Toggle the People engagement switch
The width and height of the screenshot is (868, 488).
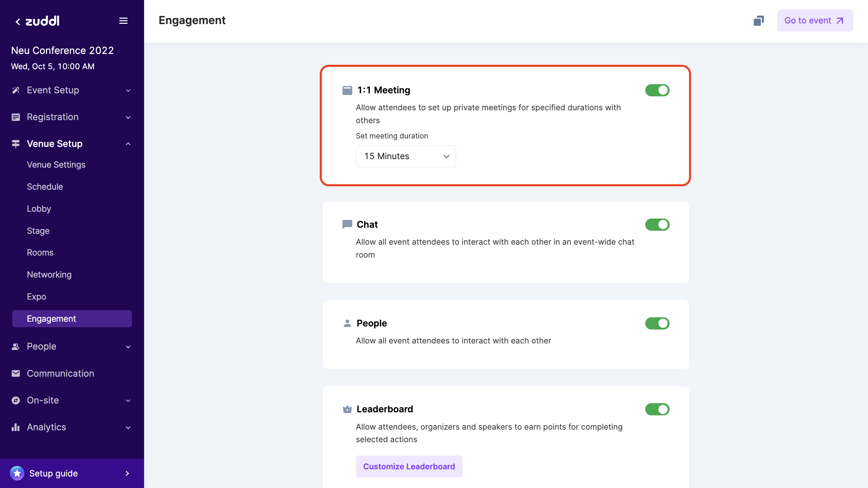(x=657, y=323)
